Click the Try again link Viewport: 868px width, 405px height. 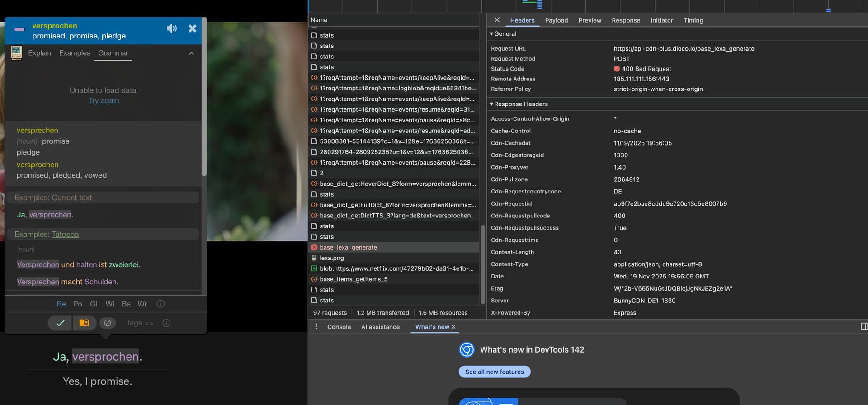tap(104, 101)
